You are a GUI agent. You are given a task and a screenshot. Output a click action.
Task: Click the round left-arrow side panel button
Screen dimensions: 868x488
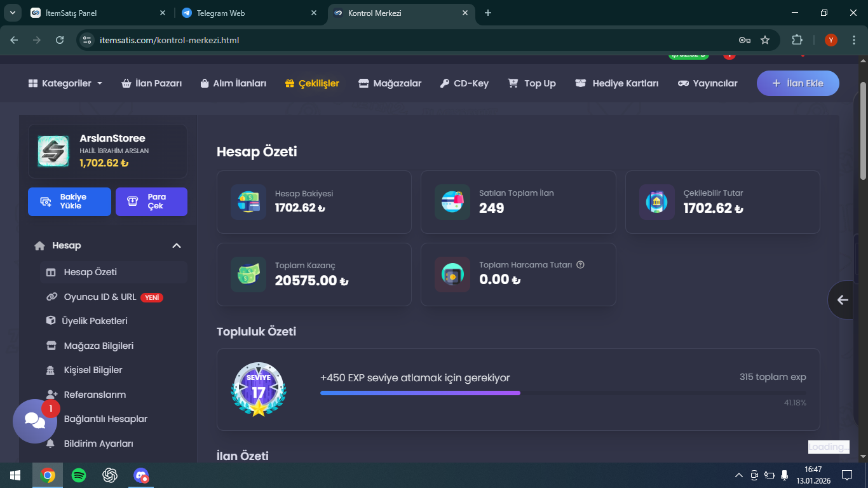click(x=843, y=300)
